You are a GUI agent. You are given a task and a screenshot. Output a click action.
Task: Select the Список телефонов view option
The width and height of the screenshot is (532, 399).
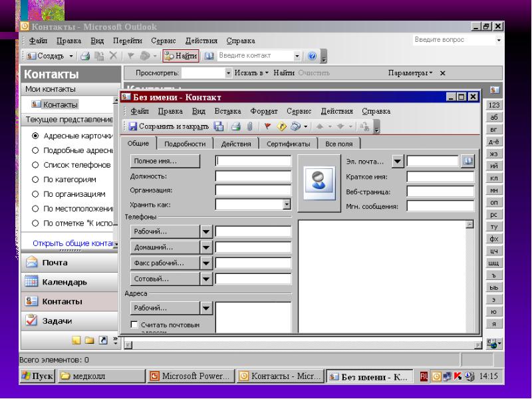point(35,165)
